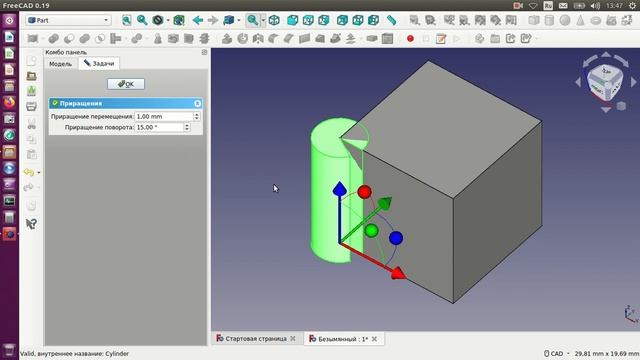Expand the linked object dropdown arrow

click(x=239, y=20)
